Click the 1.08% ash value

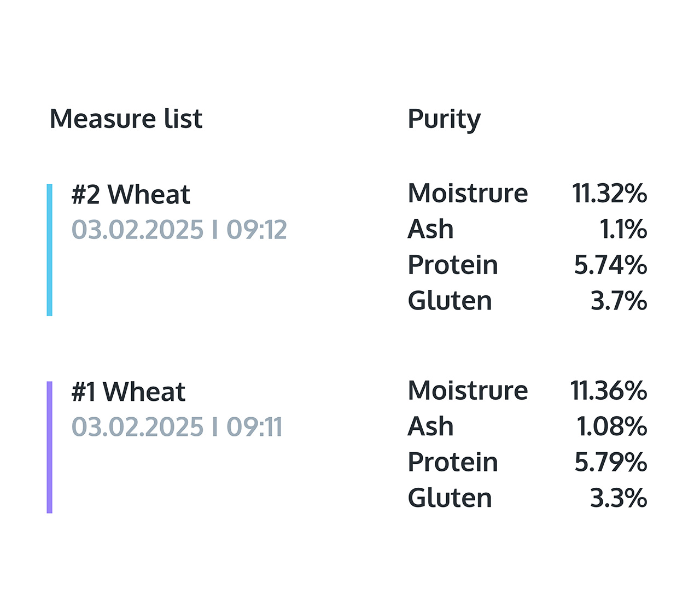point(612,427)
